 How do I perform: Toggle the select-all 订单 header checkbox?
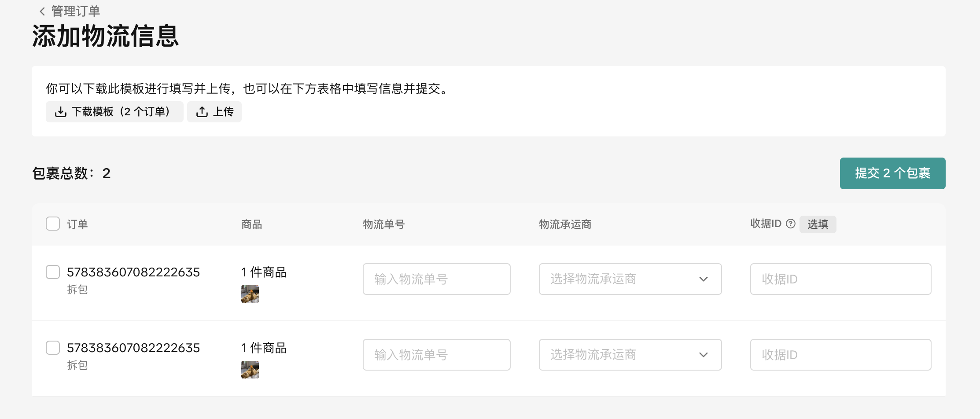(53, 224)
